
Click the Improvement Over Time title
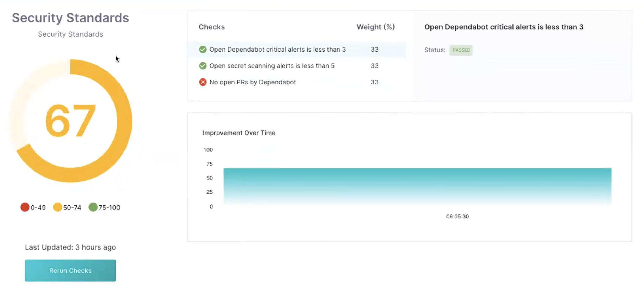pyautogui.click(x=239, y=133)
